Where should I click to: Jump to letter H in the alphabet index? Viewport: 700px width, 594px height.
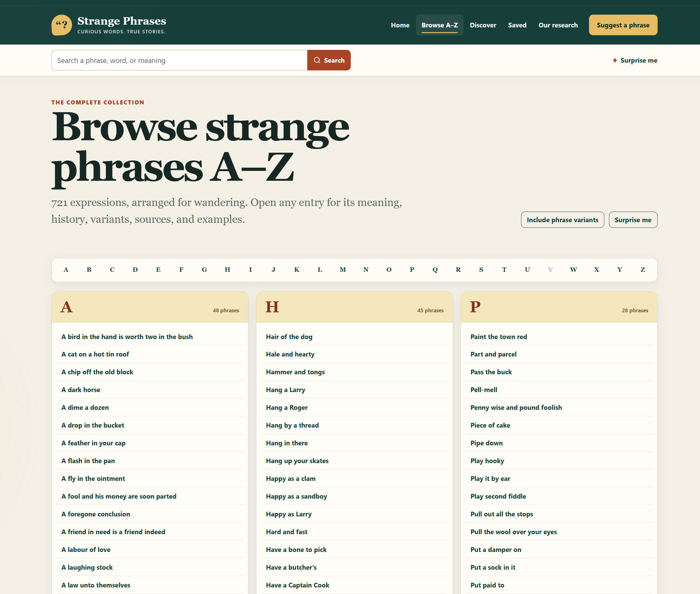click(227, 270)
